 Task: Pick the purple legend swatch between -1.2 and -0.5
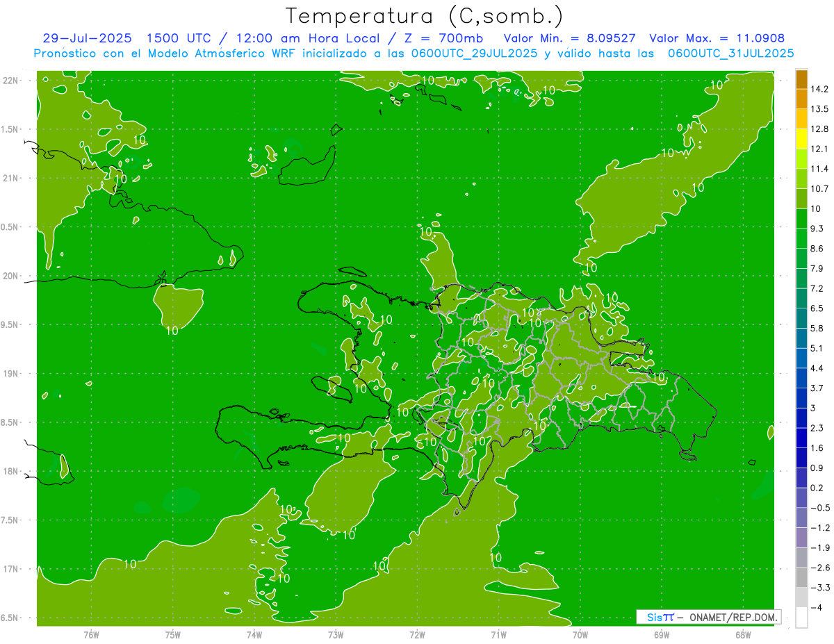pos(801,518)
